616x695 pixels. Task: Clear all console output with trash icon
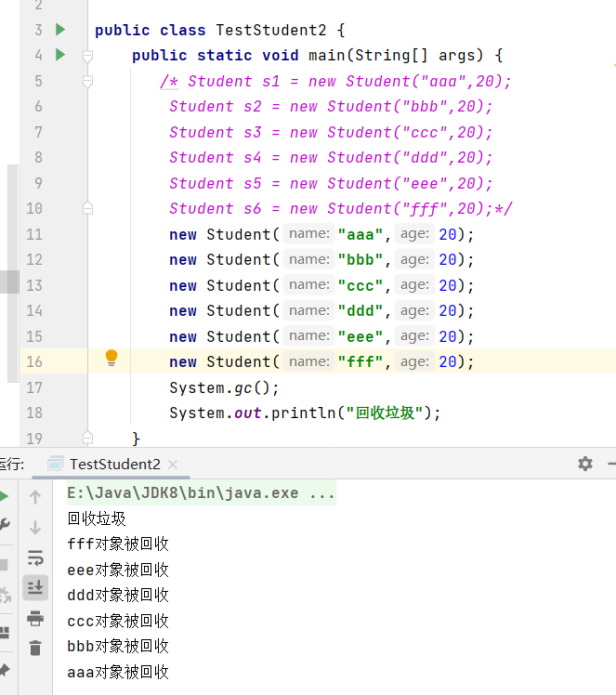click(x=35, y=648)
